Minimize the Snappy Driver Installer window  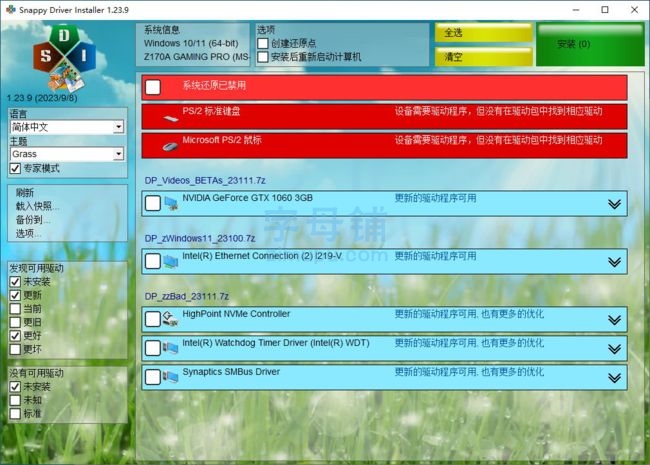click(576, 10)
